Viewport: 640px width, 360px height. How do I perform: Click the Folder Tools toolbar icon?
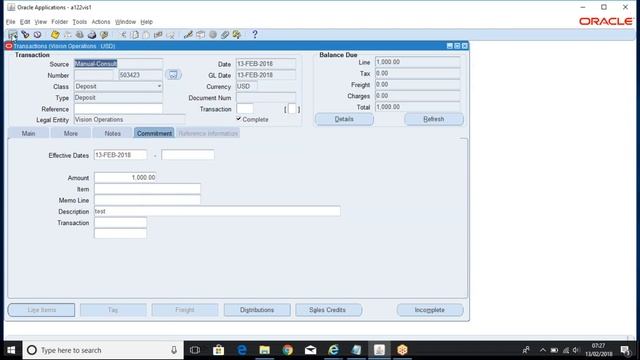(237, 35)
